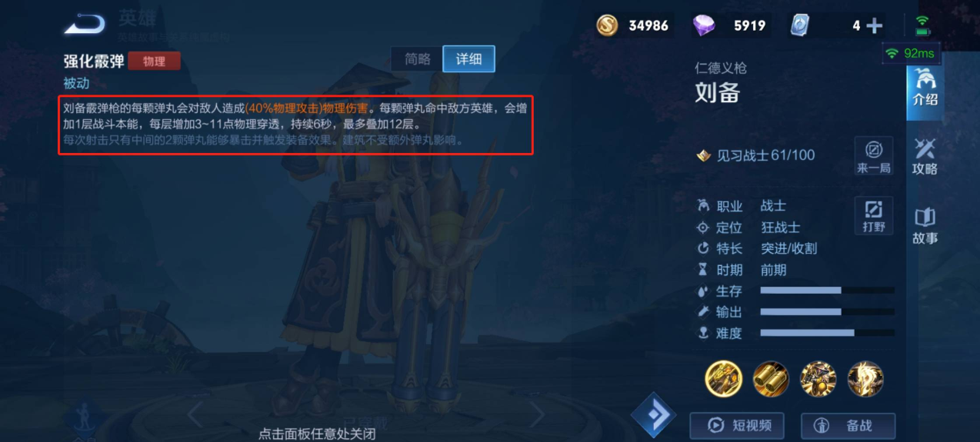The height and width of the screenshot is (442, 980).
Task: Tap the blue voucher ticket icon
Action: 800,25
